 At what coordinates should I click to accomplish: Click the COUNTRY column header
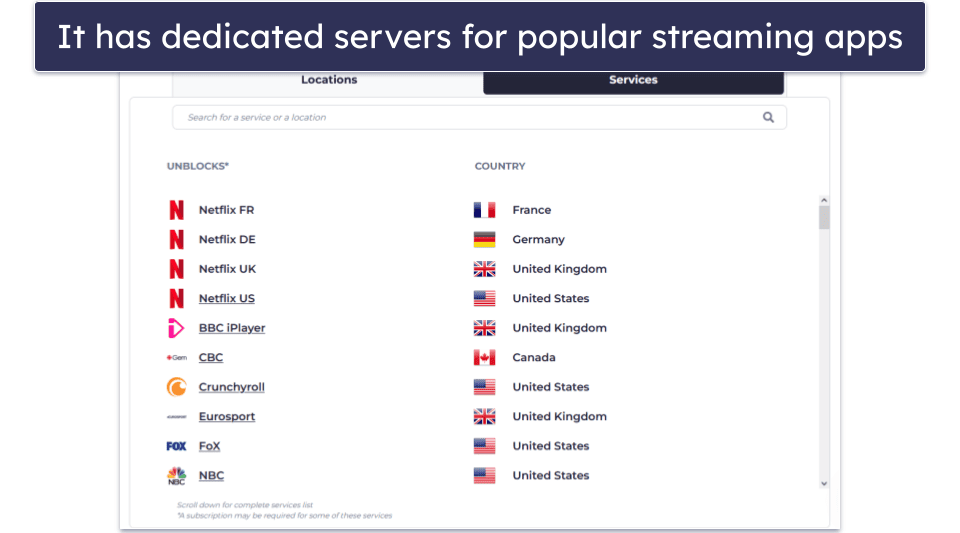point(500,166)
